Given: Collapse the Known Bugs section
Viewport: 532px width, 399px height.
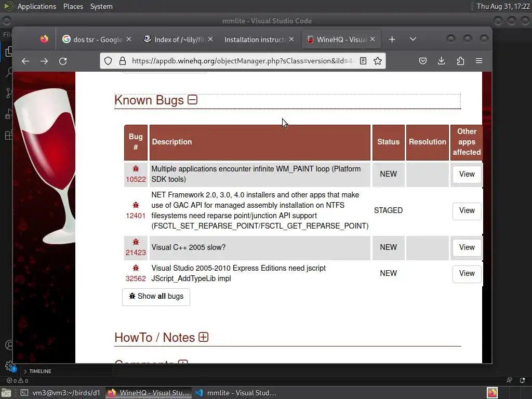Looking at the screenshot, I should coord(193,100).
